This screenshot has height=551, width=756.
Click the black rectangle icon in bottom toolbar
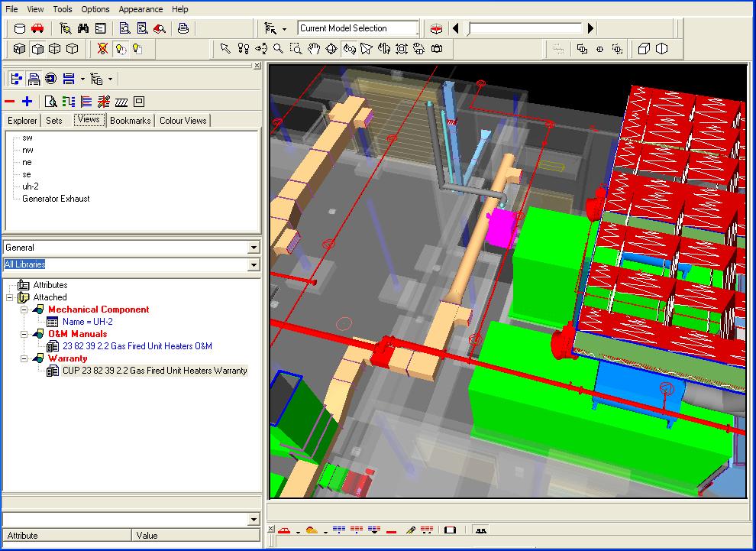(x=450, y=530)
